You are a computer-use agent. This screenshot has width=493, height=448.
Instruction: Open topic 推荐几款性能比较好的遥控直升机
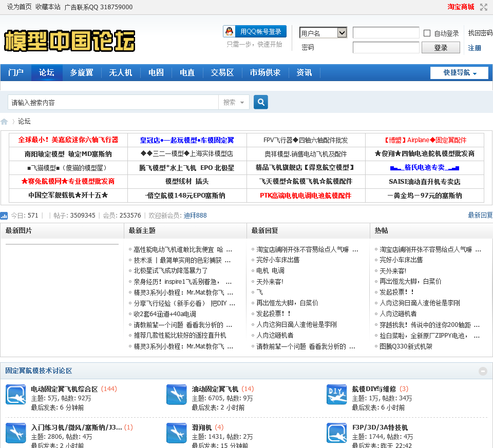click(180, 336)
